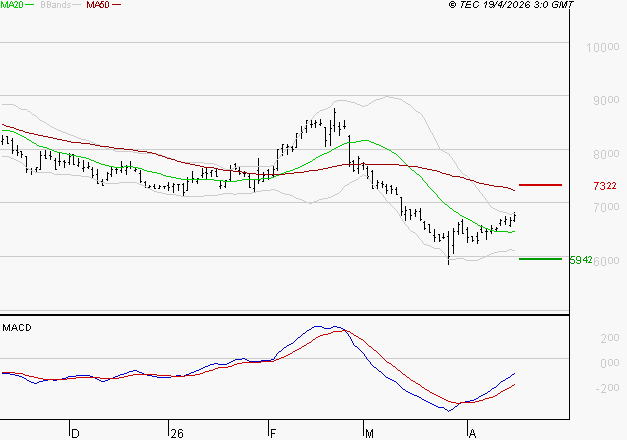Click the TEC copyright timestamp text
Image resolution: width=627 pixels, height=440 pixels.
coord(511,5)
